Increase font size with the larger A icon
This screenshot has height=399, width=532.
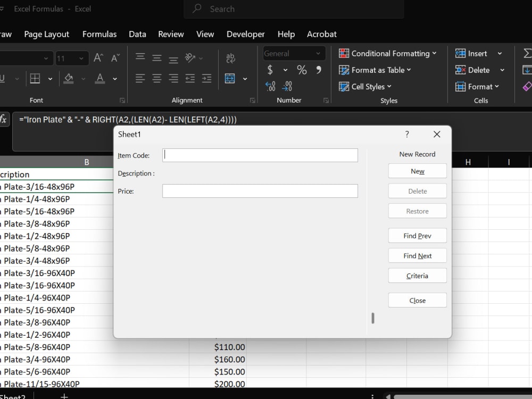tap(98, 57)
